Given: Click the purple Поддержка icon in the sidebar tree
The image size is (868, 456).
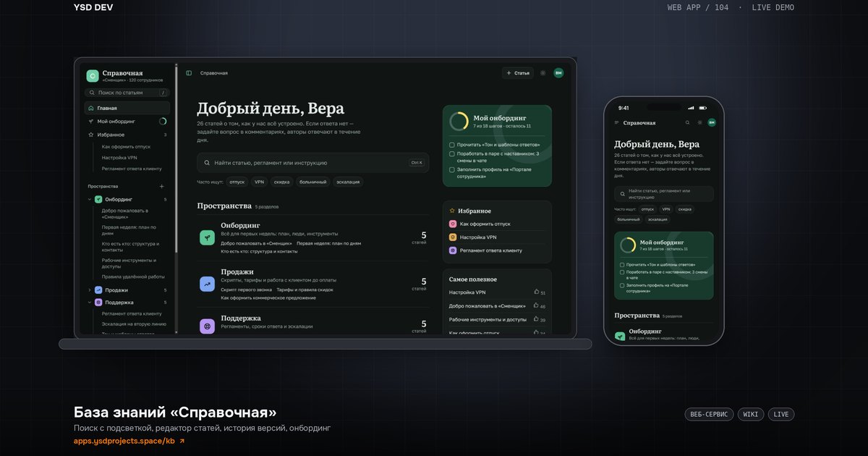Looking at the screenshot, I should (x=98, y=303).
